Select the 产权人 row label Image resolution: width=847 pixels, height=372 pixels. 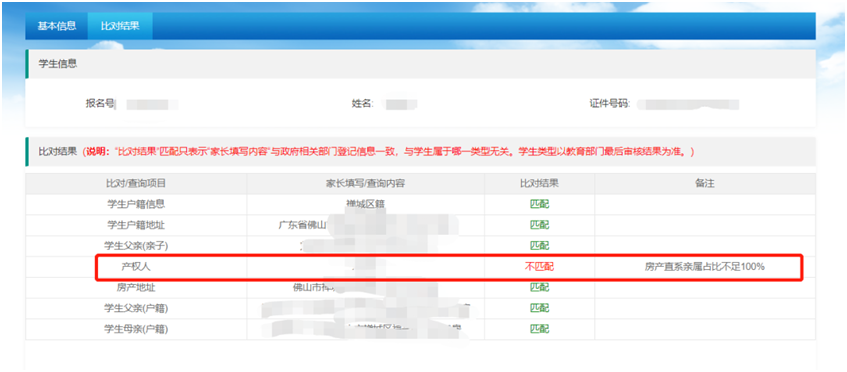(x=136, y=266)
